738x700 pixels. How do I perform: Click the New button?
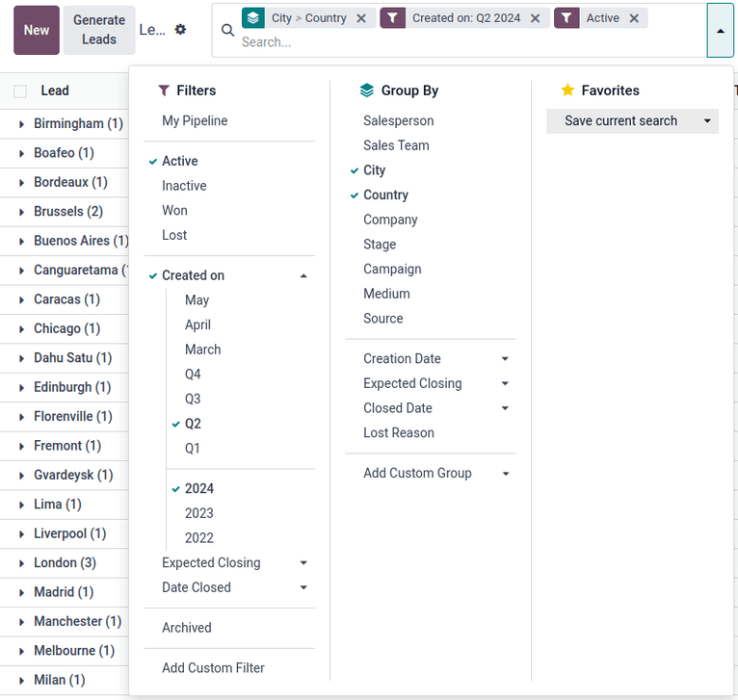37,30
